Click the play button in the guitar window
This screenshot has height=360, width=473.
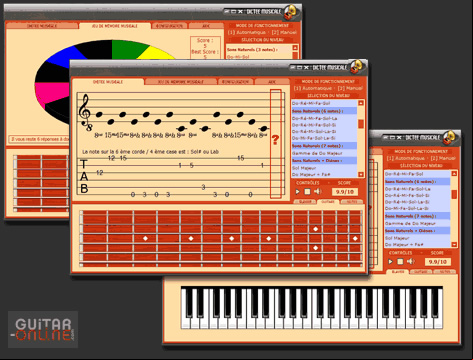tap(298, 192)
